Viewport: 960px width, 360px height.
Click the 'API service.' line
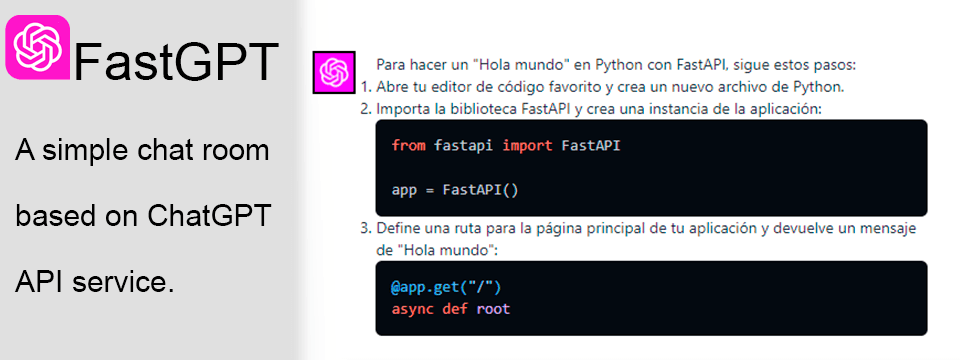95,282
